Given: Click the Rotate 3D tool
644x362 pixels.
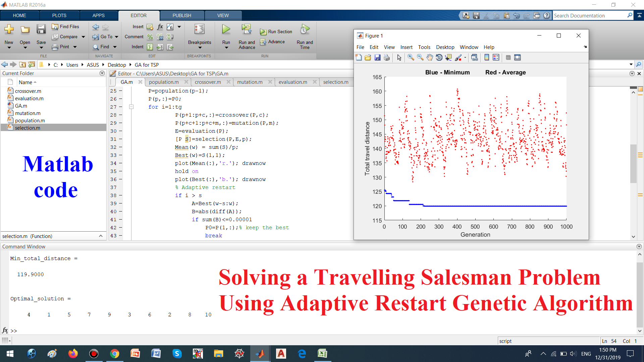Looking at the screenshot, I should [x=439, y=58].
